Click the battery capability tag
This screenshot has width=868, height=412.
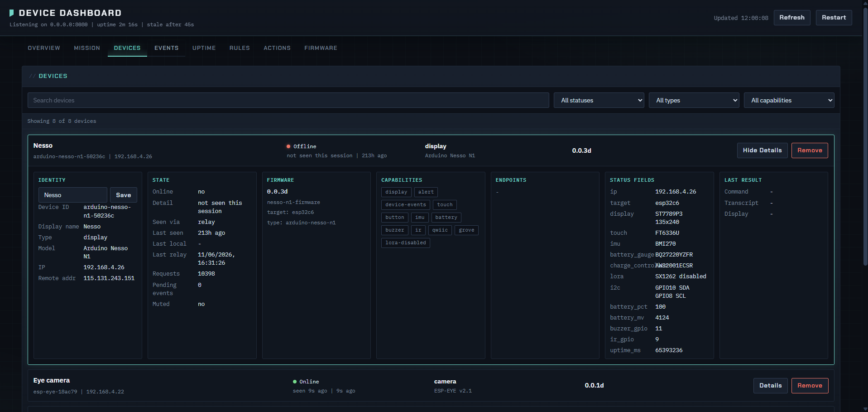coord(446,218)
